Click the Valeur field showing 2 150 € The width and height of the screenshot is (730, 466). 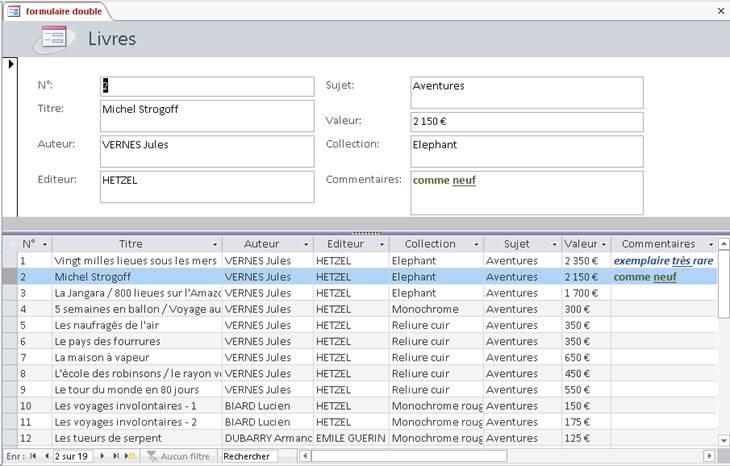tap(527, 122)
